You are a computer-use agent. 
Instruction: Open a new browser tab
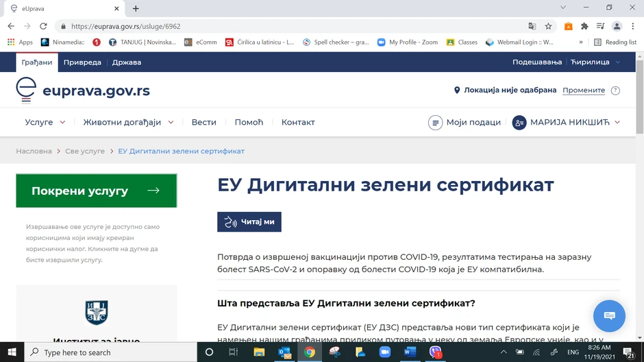pos(136,8)
